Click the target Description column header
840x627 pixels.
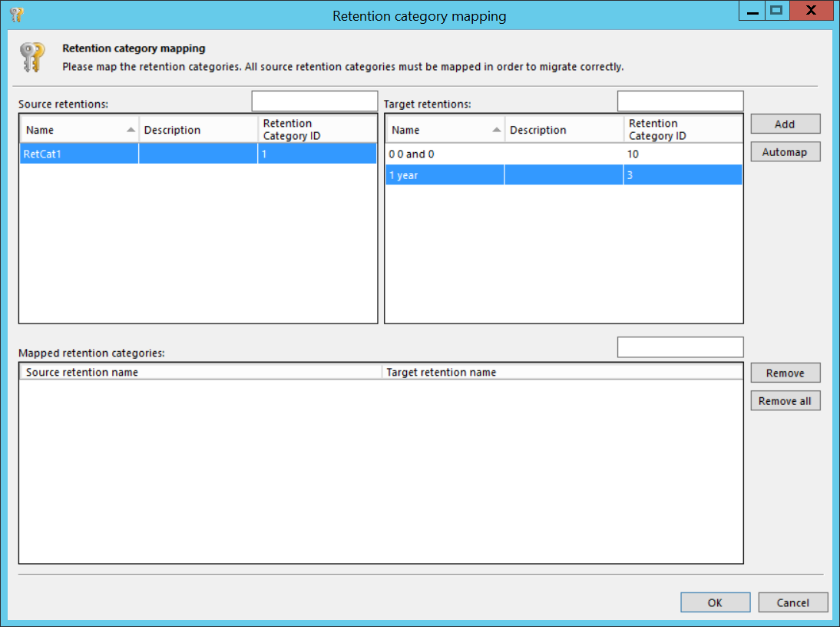click(x=564, y=130)
